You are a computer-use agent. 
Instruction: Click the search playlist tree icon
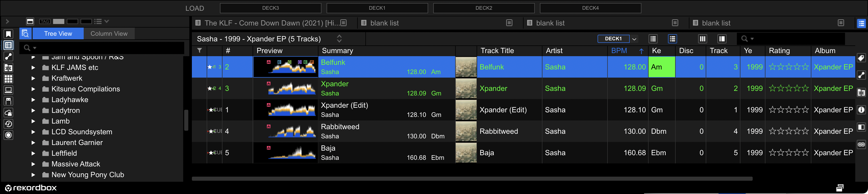25,34
